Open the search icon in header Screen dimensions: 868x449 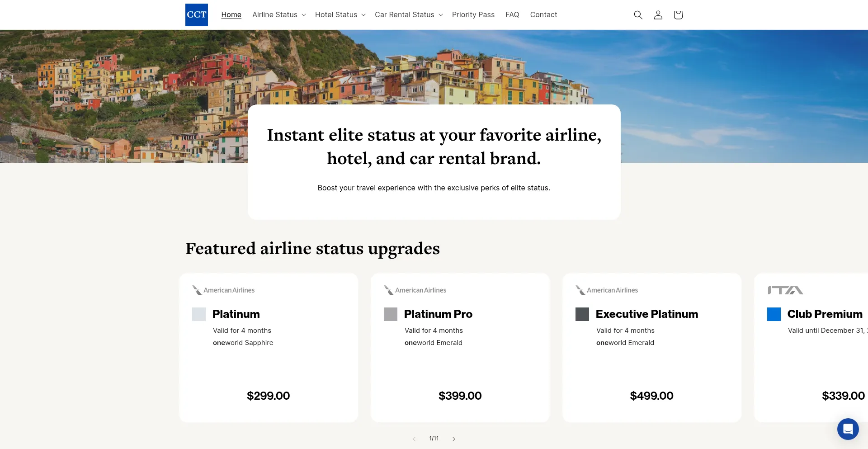(638, 15)
